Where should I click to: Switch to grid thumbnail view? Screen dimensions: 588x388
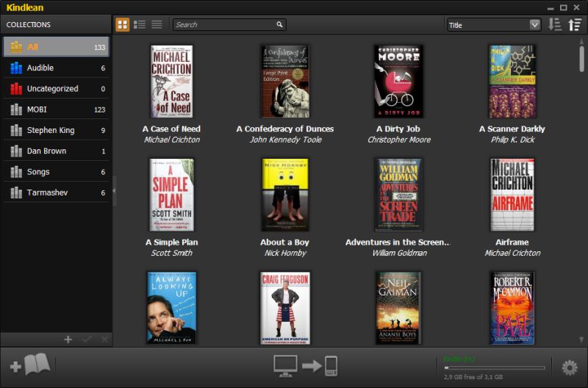pyautogui.click(x=122, y=25)
